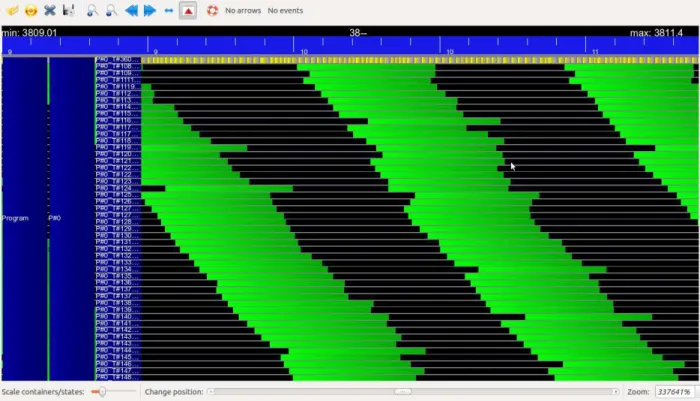Select thread row P#0_T#129
The image size is (700, 401).
click(117, 229)
